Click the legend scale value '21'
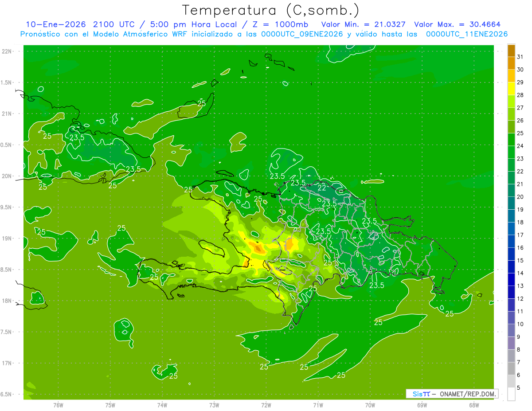 click(520, 184)
